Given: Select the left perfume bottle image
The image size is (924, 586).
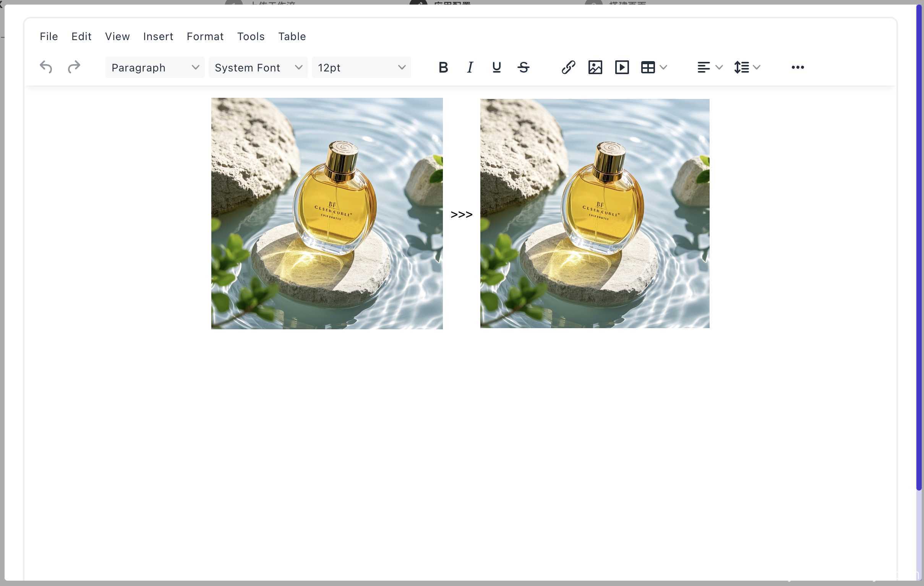Looking at the screenshot, I should pos(327,214).
